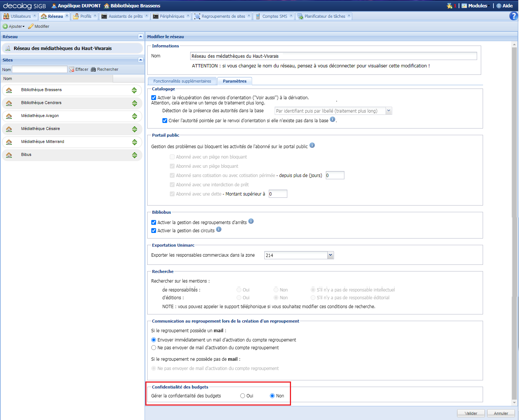Click the Rechercher binoculars icon
Viewport: 519px width, 420px height.
point(93,70)
